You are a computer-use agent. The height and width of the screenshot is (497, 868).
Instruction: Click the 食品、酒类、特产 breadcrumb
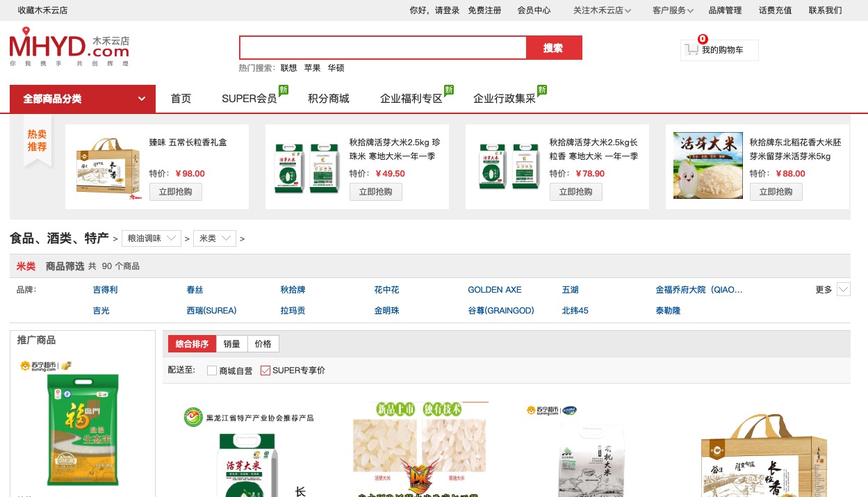[59, 238]
